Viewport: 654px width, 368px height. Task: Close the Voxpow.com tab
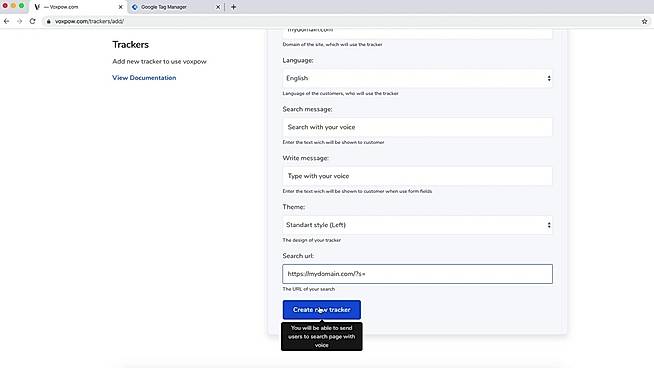(121, 7)
